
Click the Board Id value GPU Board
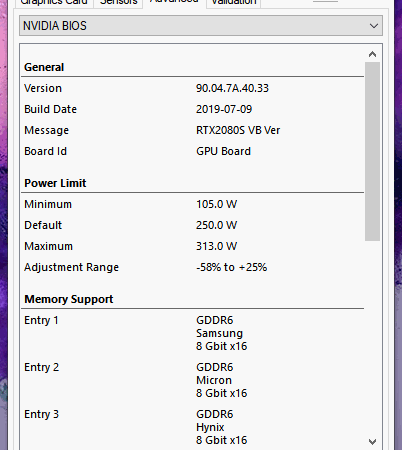(223, 151)
